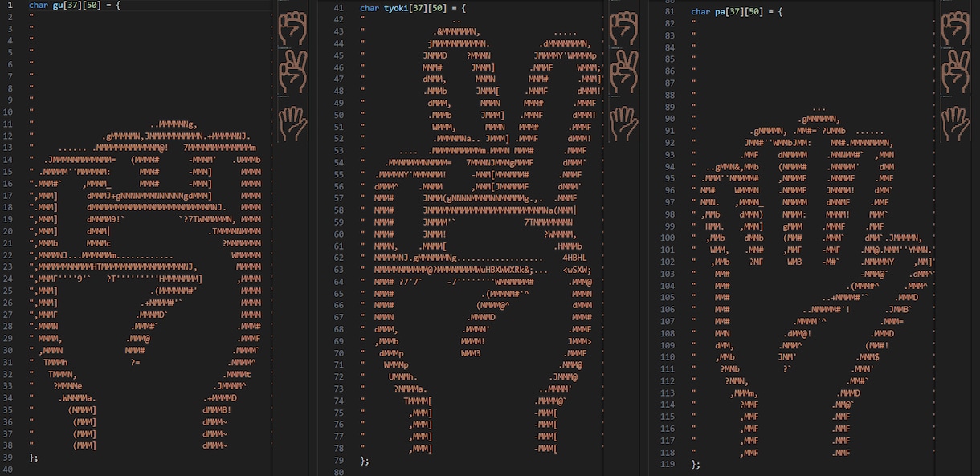Click the 'tyoki' identifier in second declaration
The width and height of the screenshot is (980, 476).
click(x=396, y=8)
